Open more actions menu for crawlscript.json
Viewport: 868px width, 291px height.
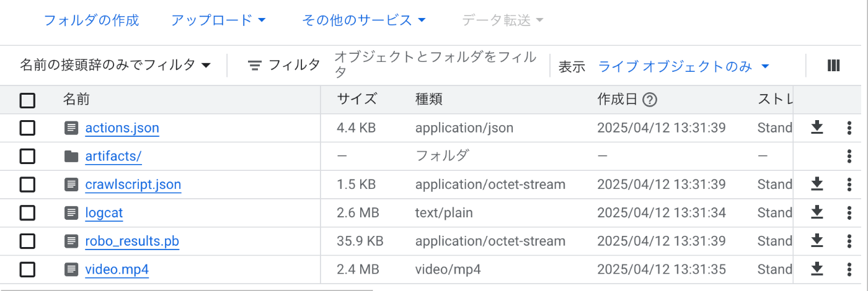849,185
